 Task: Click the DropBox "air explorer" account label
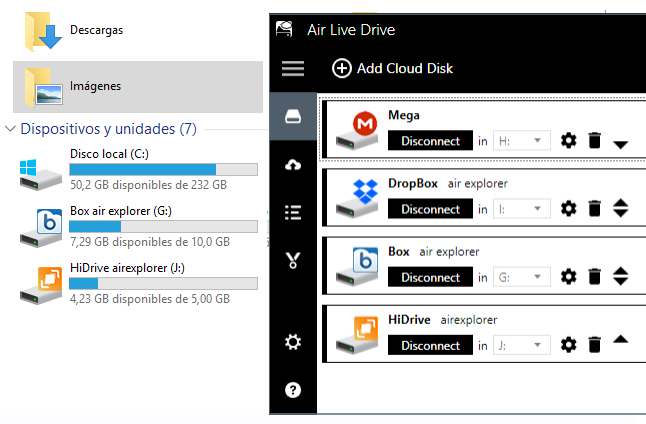(x=477, y=183)
